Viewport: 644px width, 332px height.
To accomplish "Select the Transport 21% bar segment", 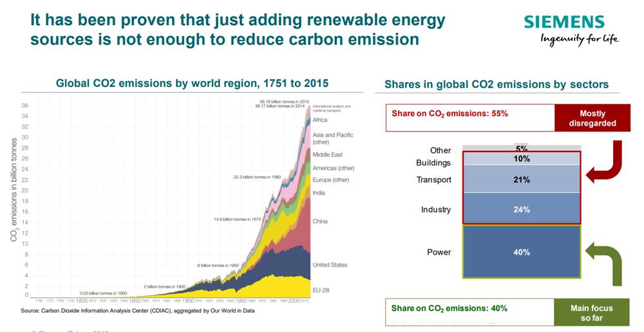I will coord(522,179).
